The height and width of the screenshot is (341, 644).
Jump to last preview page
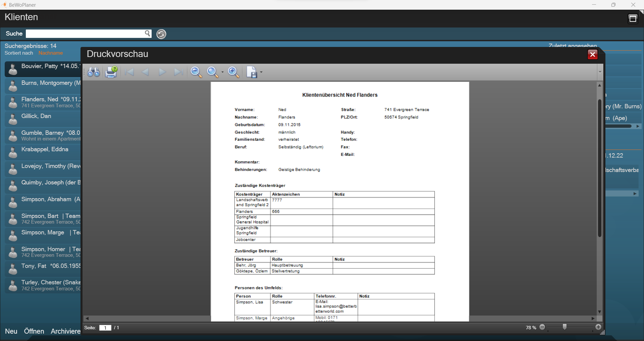click(x=179, y=72)
